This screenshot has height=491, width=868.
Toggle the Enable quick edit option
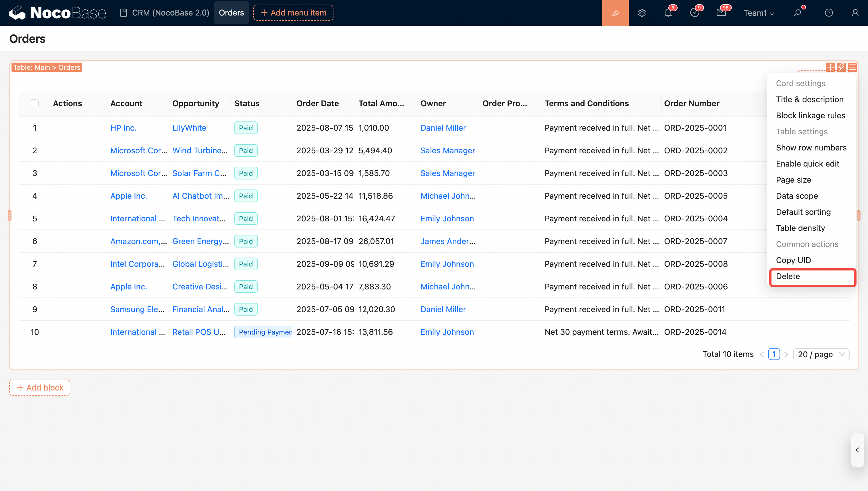point(807,164)
